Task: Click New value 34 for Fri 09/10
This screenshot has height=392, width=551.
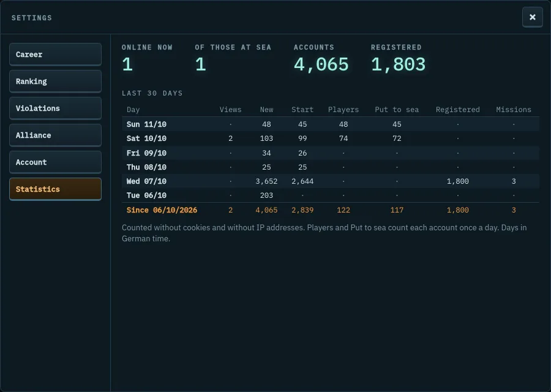Action: click(x=266, y=153)
